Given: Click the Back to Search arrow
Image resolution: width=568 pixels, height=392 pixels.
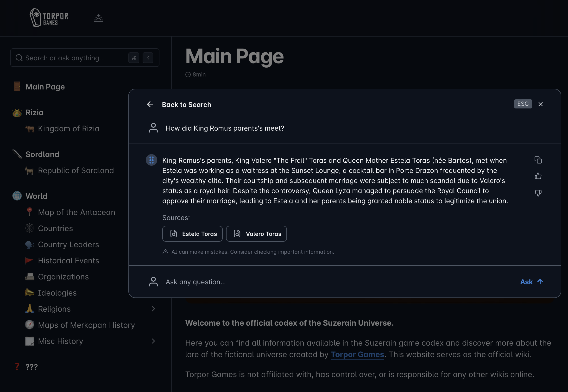Looking at the screenshot, I should pos(150,104).
